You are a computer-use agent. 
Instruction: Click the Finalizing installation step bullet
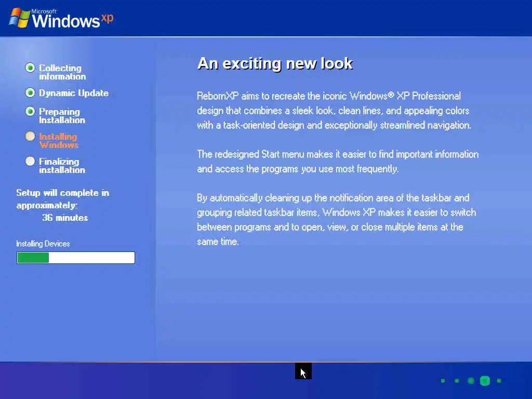(x=30, y=161)
